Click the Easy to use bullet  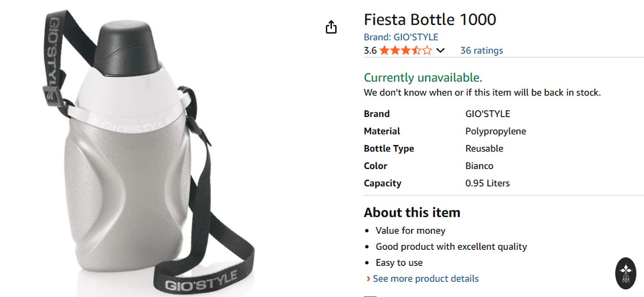click(399, 263)
